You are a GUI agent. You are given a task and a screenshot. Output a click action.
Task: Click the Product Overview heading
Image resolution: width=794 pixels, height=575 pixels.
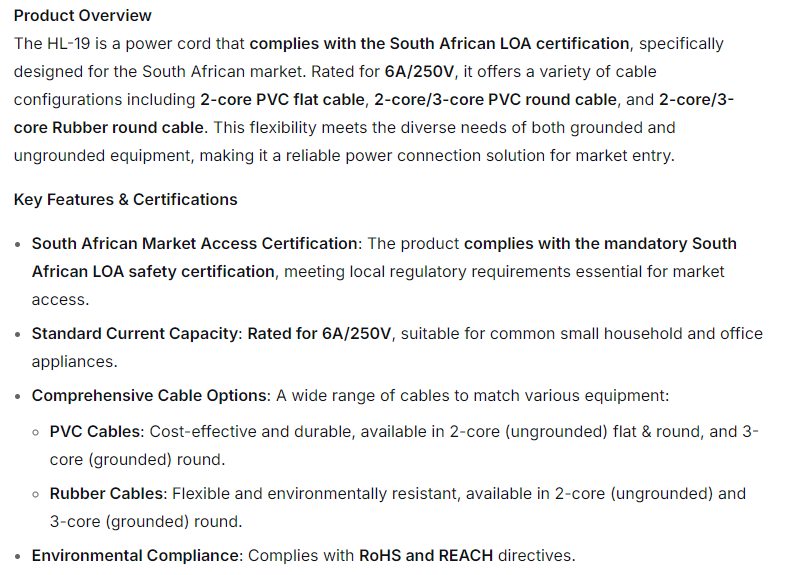point(83,15)
